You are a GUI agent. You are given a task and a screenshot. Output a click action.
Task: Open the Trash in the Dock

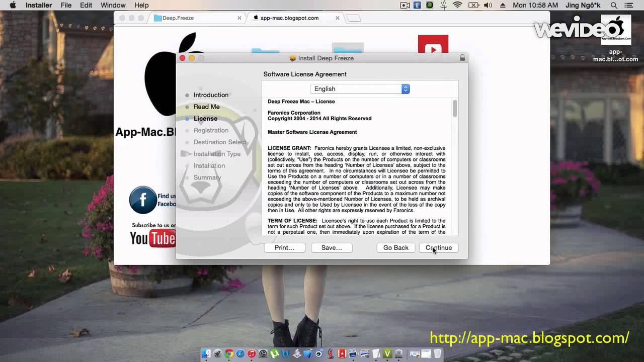pos(437,354)
